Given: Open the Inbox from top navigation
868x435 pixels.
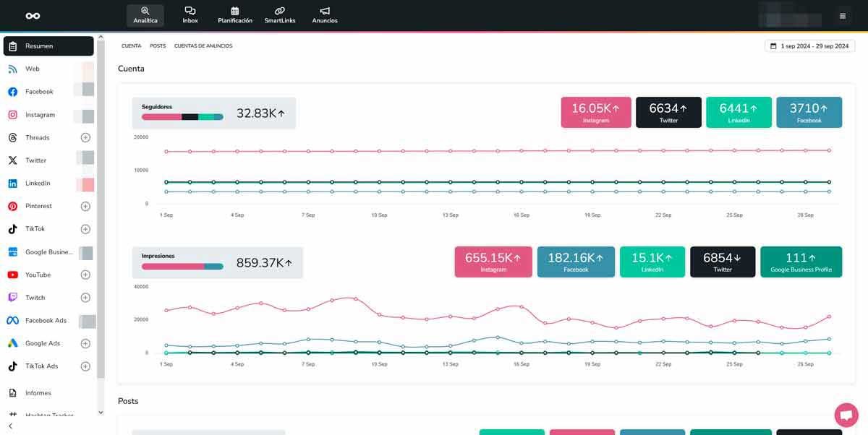Looking at the screenshot, I should point(190,15).
